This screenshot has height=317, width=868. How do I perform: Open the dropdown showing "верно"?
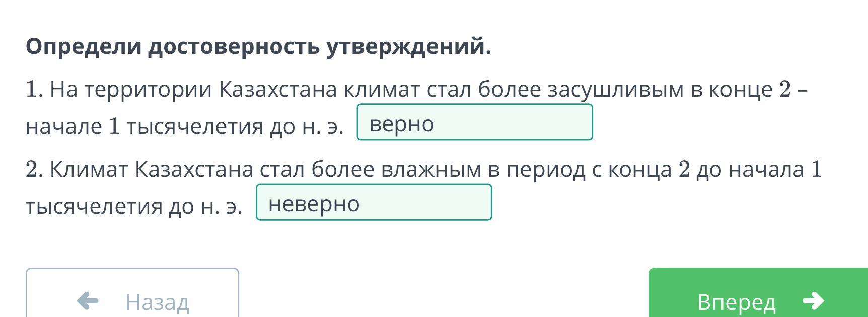[474, 122]
